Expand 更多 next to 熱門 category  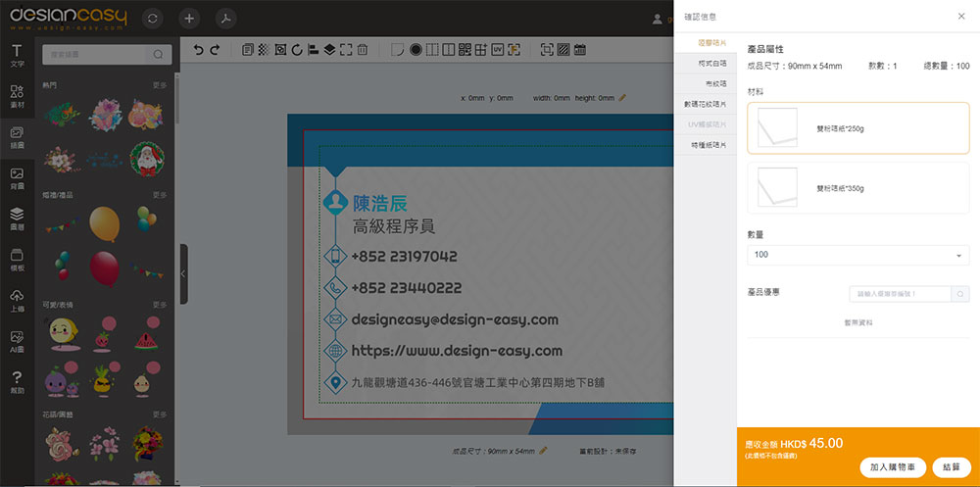point(160,85)
